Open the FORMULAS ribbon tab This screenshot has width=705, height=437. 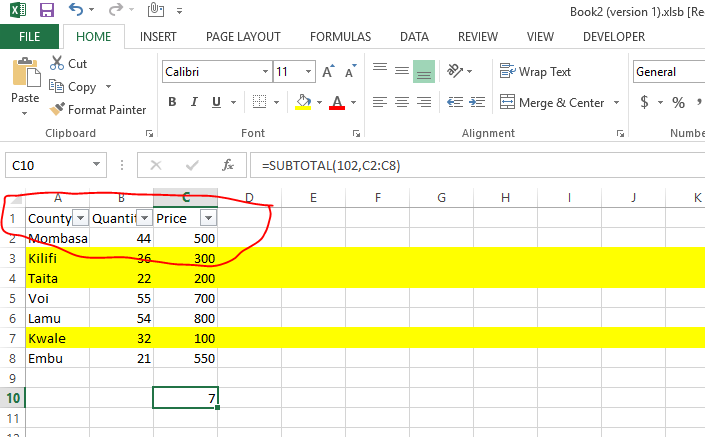coord(340,37)
